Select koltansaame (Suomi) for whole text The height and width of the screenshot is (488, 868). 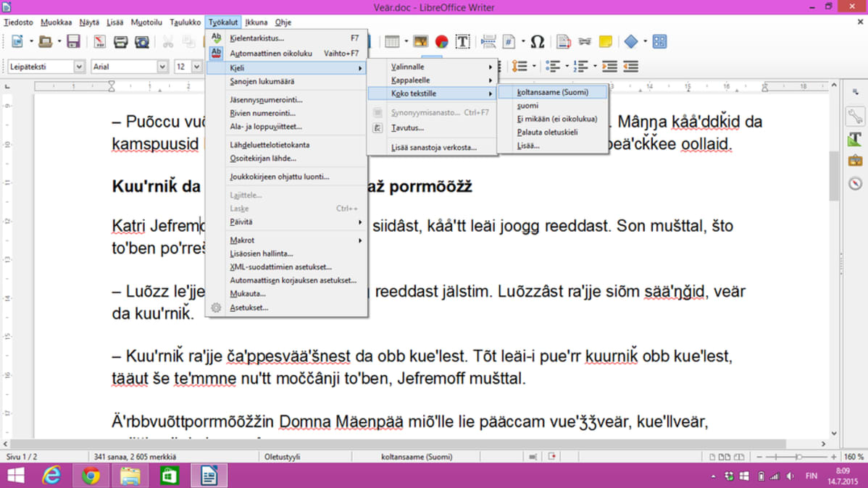tap(553, 93)
